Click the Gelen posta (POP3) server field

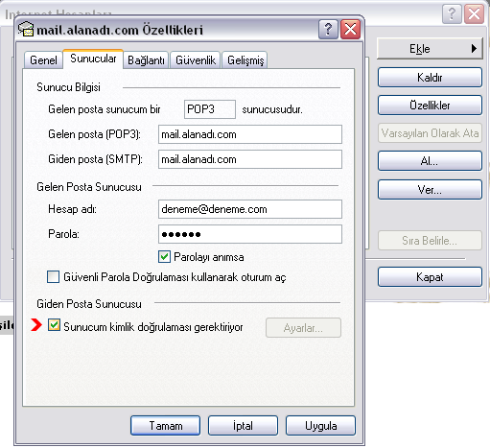(x=250, y=134)
